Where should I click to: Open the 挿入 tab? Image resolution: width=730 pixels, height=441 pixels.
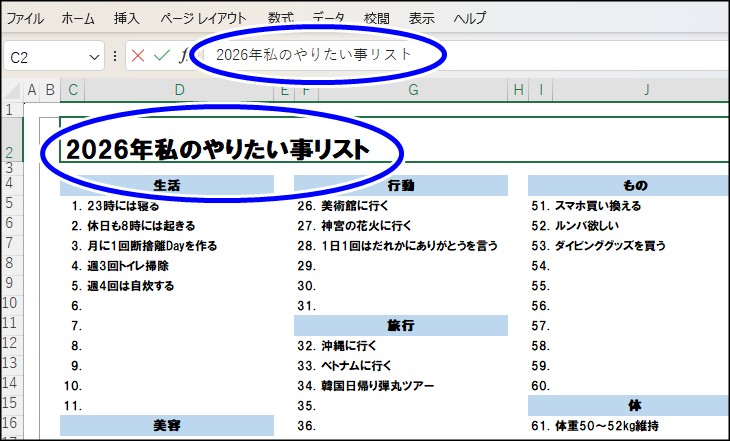pyautogui.click(x=127, y=19)
